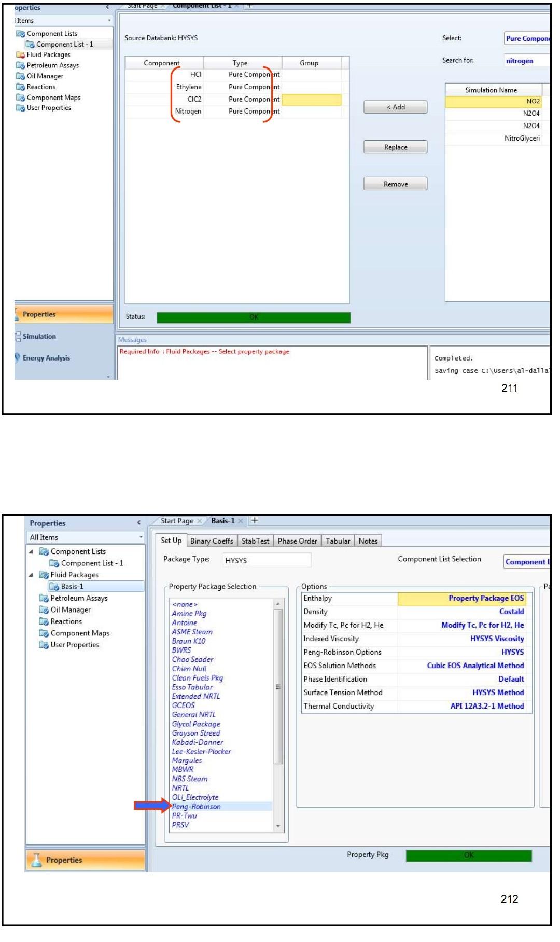Click Component Maps icon in Component List window
560x942 pixels.
point(20,98)
